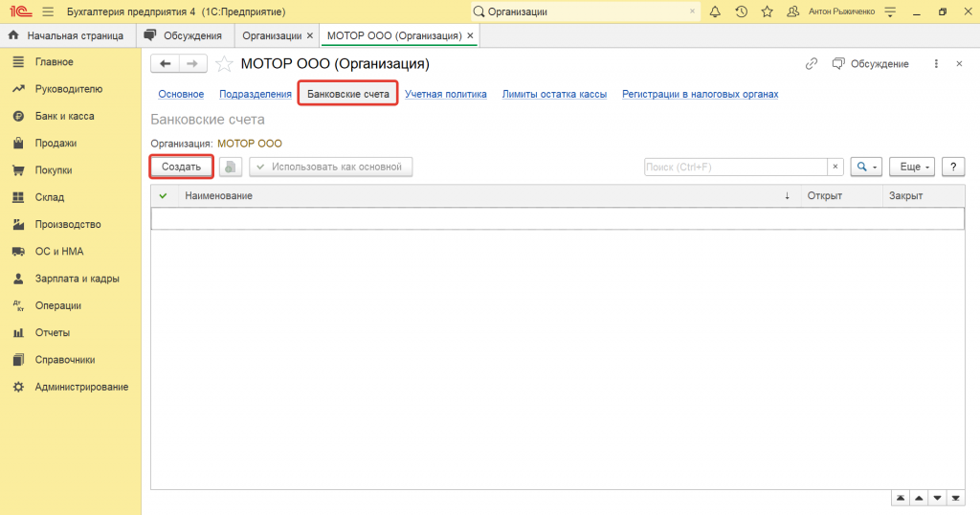This screenshot has width=980, height=515.
Task: Click the Поиск (Ctrl+F) search field
Action: point(735,167)
